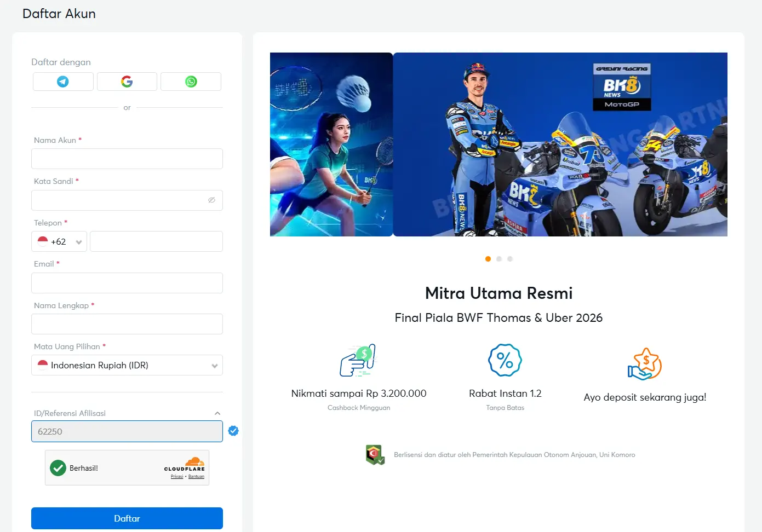Screen dimensions: 762x532
Task: Click 'Nikmati sampai Rp 3.200.000' text
Action: (x=359, y=394)
